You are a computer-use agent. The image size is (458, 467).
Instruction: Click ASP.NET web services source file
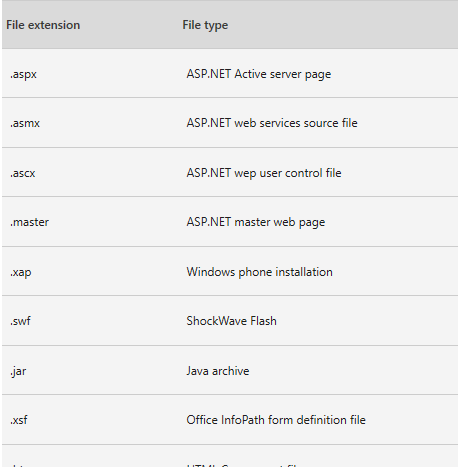tap(272, 123)
